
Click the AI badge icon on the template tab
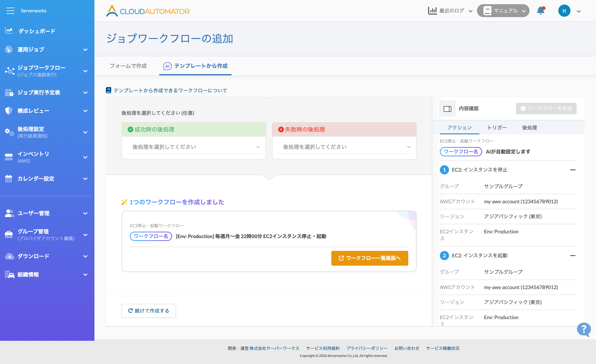pos(167,66)
